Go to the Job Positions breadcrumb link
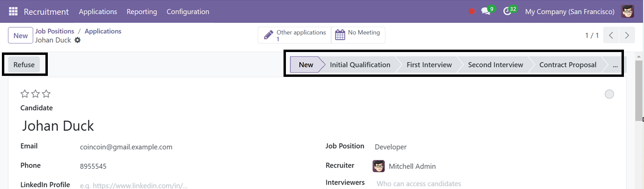 click(55, 31)
